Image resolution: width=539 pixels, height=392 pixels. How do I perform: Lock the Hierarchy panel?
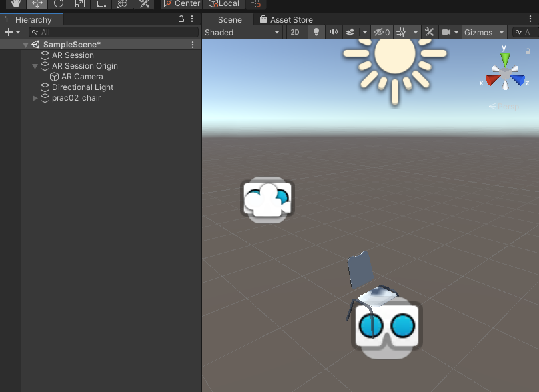[x=181, y=19]
